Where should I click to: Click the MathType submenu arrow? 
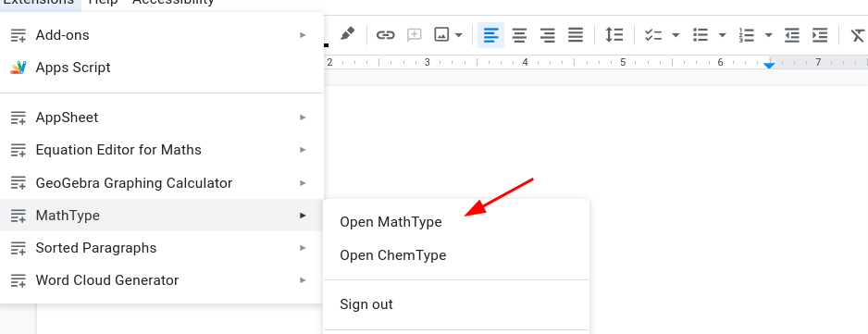[303, 215]
